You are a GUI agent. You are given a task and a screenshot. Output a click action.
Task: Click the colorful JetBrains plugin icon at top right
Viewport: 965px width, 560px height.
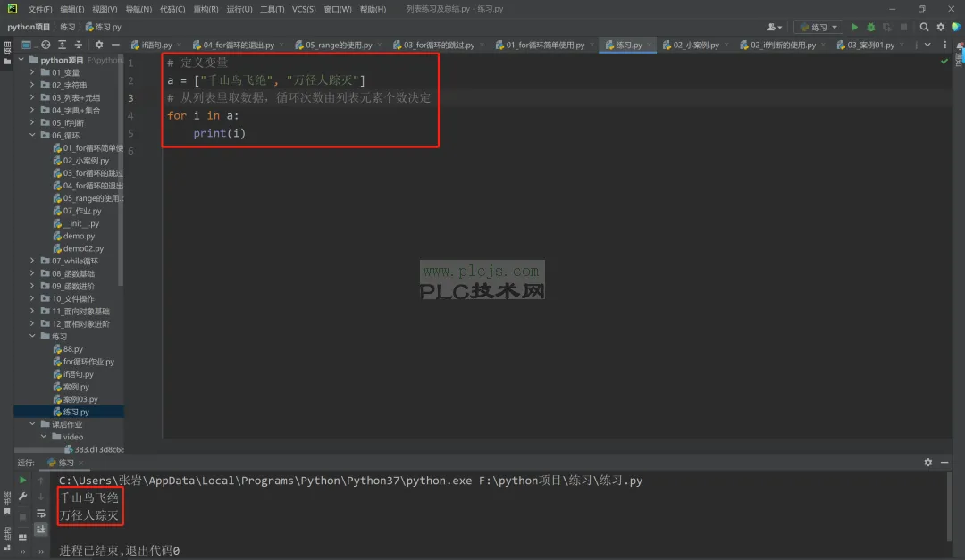956,27
